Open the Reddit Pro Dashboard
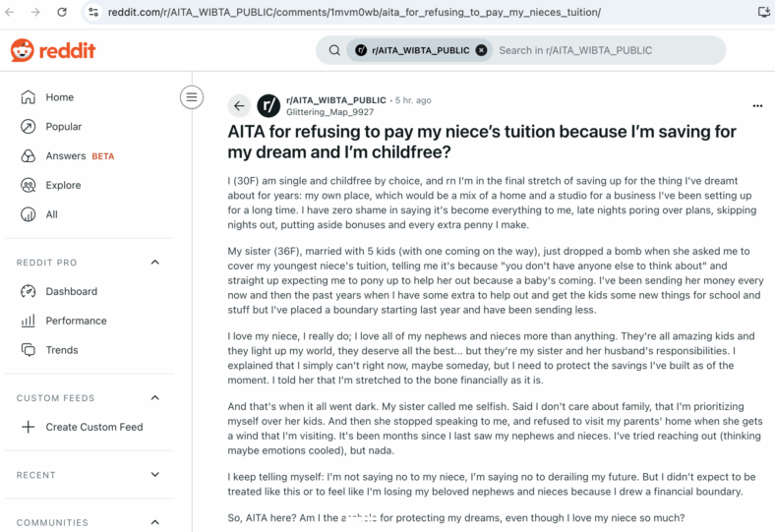775x532 pixels. point(71,291)
